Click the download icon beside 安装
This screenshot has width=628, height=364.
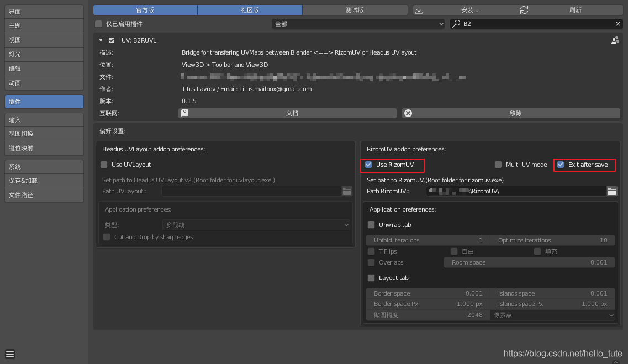pyautogui.click(x=419, y=10)
